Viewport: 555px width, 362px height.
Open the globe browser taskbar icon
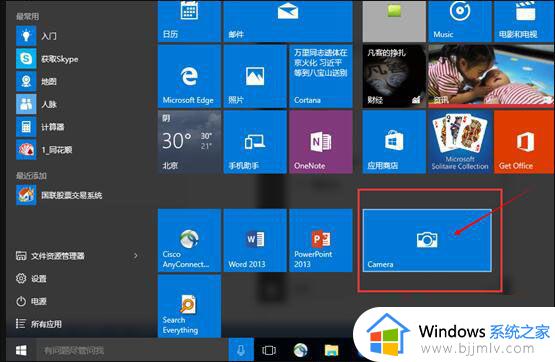(301, 350)
